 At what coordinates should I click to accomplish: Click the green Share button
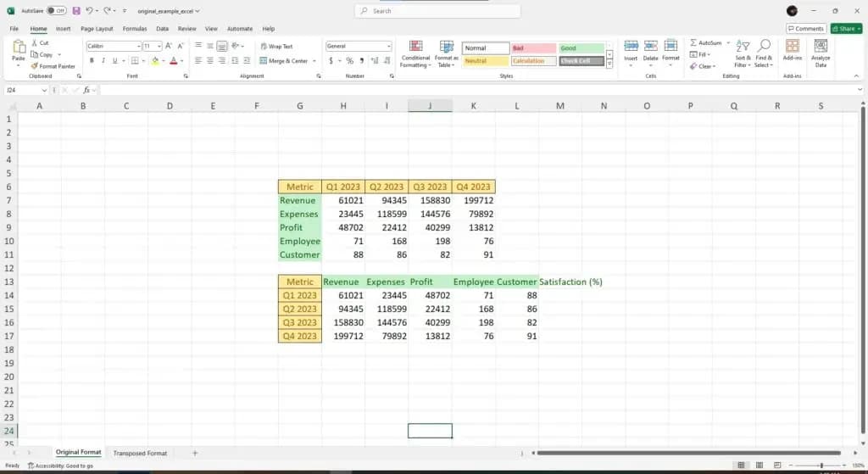(x=847, y=28)
